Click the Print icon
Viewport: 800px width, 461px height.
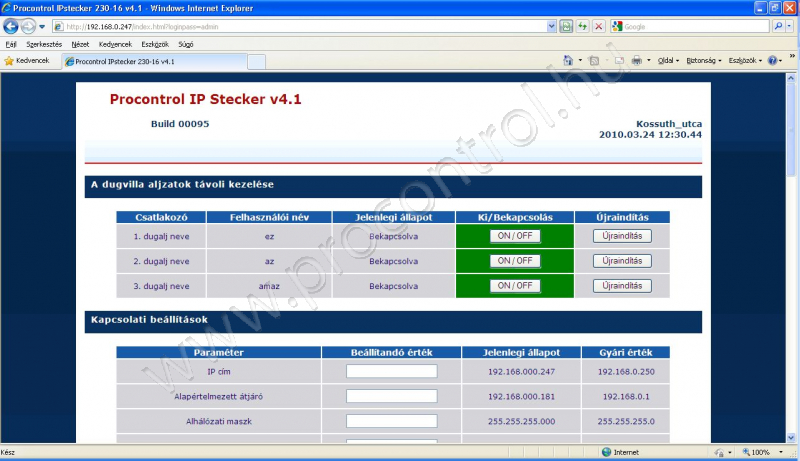[x=637, y=60]
